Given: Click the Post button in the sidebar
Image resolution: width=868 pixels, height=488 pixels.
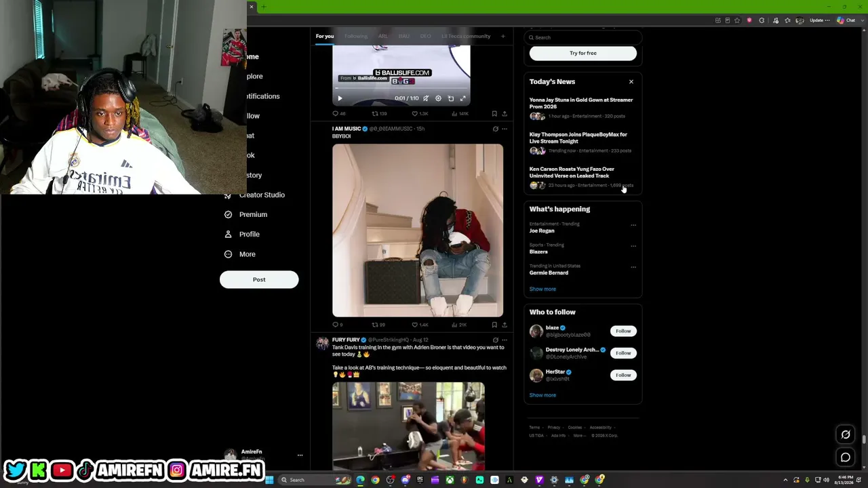Looking at the screenshot, I should pyautogui.click(x=259, y=279).
